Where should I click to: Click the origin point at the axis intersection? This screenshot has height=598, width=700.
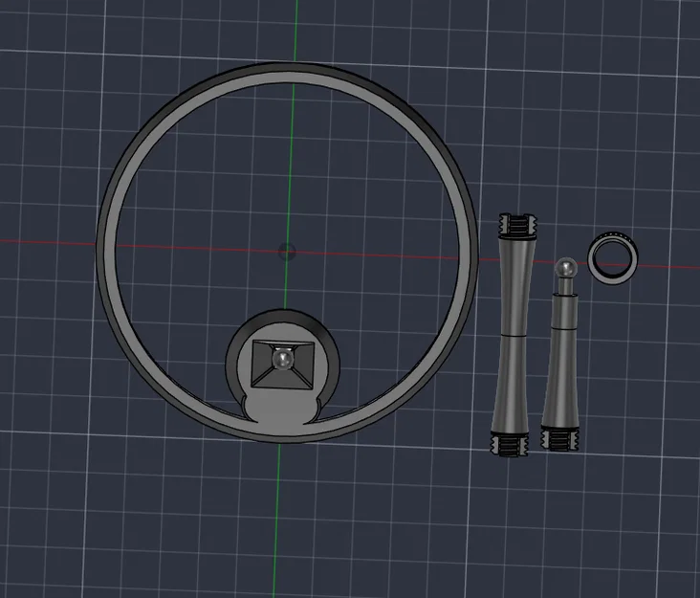287,251
